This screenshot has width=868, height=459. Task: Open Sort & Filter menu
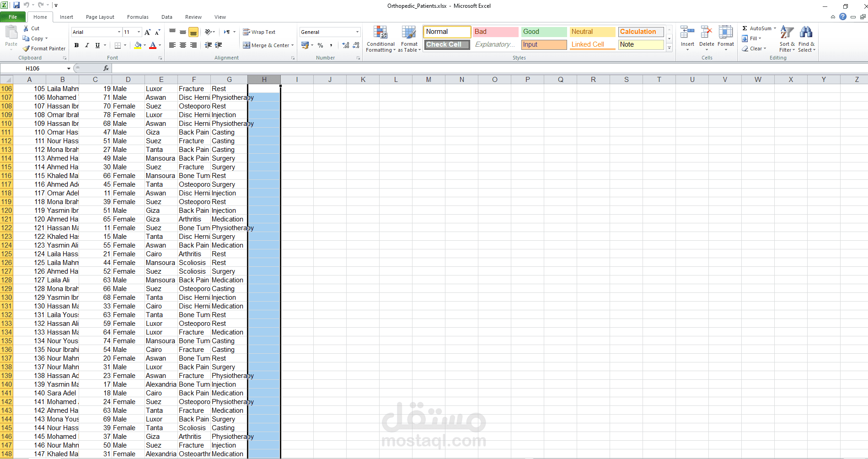[787, 38]
